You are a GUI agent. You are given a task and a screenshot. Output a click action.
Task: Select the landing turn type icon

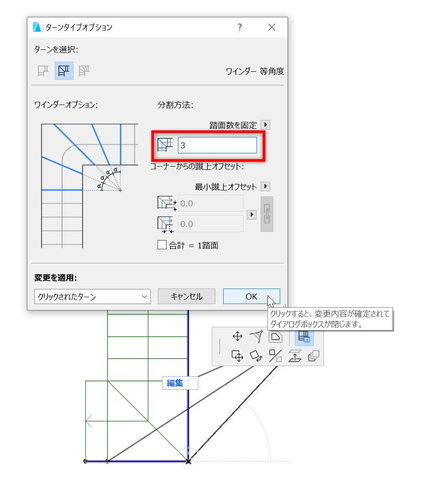[x=43, y=71]
